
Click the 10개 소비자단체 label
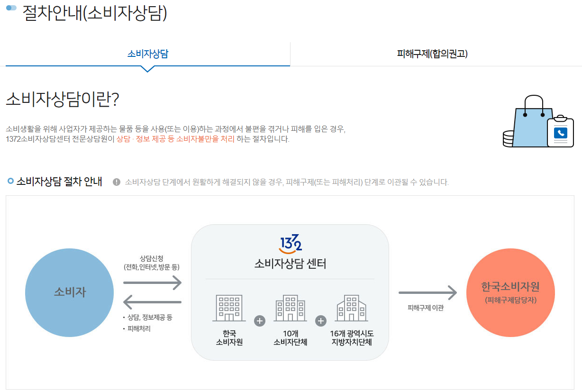(x=291, y=338)
